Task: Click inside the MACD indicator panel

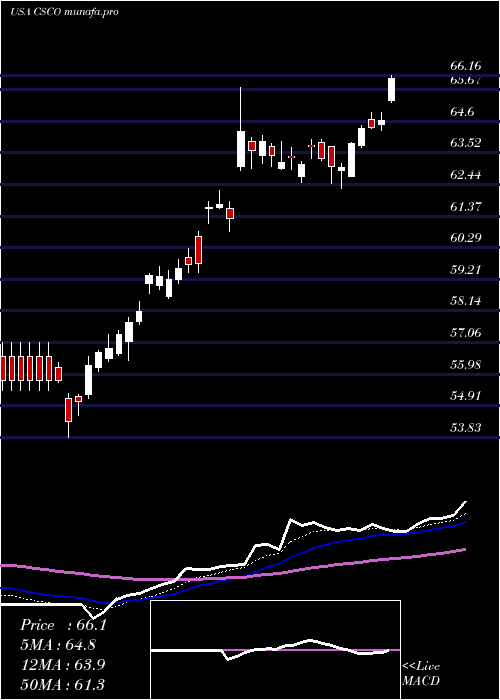Action: click(275, 650)
